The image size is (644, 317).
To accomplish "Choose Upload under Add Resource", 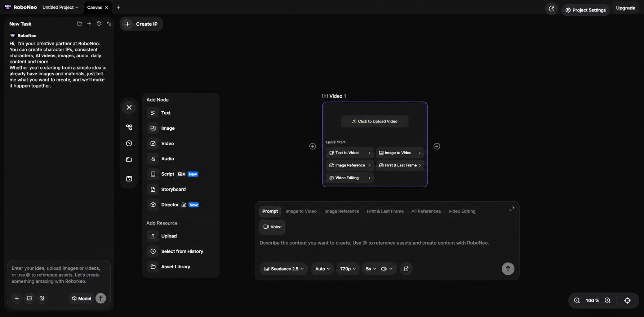I will coord(181,236).
